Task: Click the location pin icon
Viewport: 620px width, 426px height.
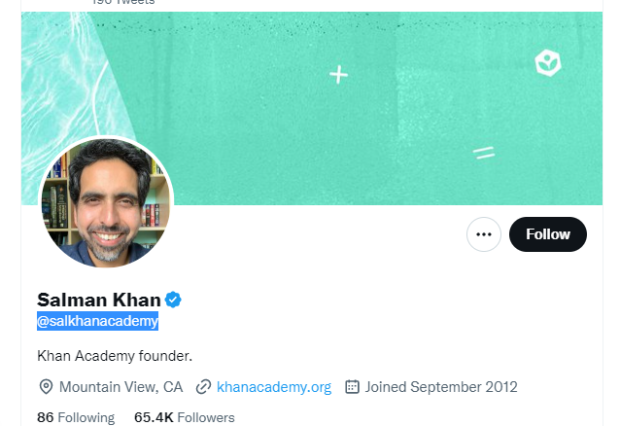Action: (45, 386)
